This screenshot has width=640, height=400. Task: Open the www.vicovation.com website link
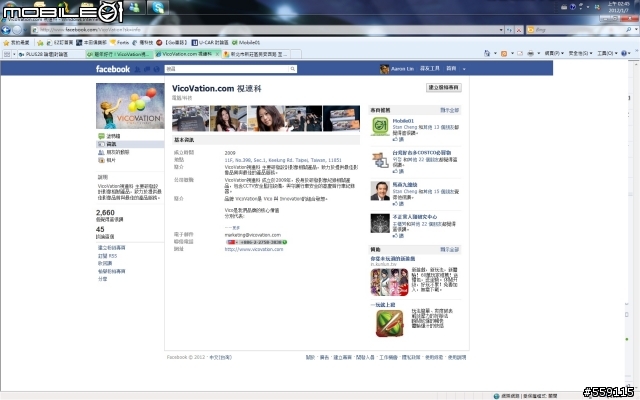pos(253,249)
